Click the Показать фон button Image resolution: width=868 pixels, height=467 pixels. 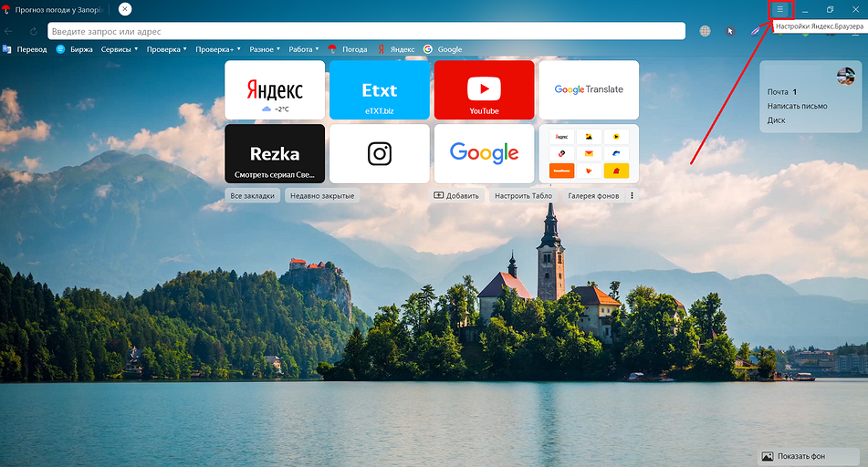(808, 456)
